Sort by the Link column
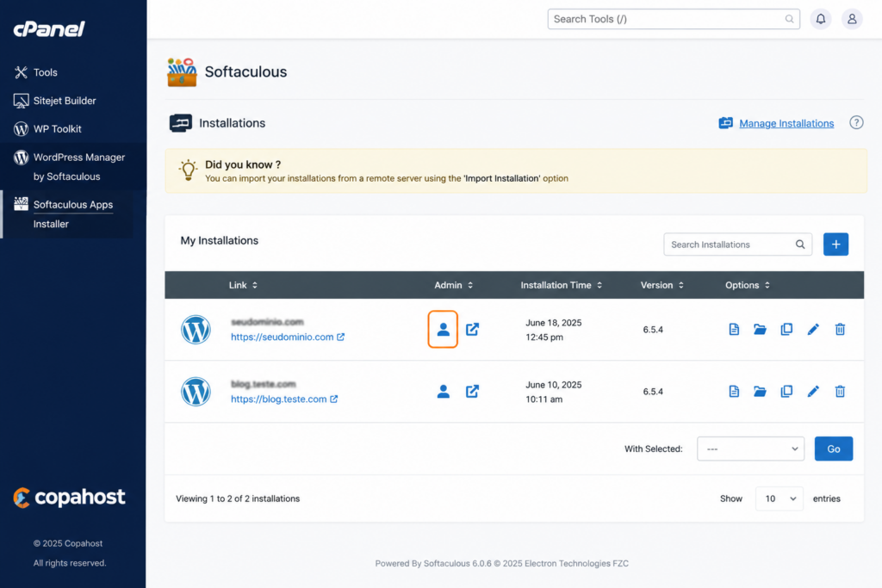This screenshot has width=882, height=588. tap(243, 285)
